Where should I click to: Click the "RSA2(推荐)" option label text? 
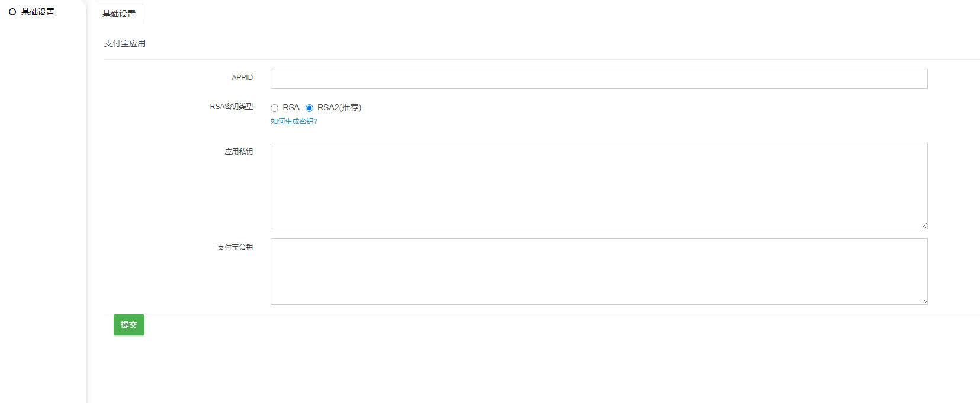click(x=339, y=107)
